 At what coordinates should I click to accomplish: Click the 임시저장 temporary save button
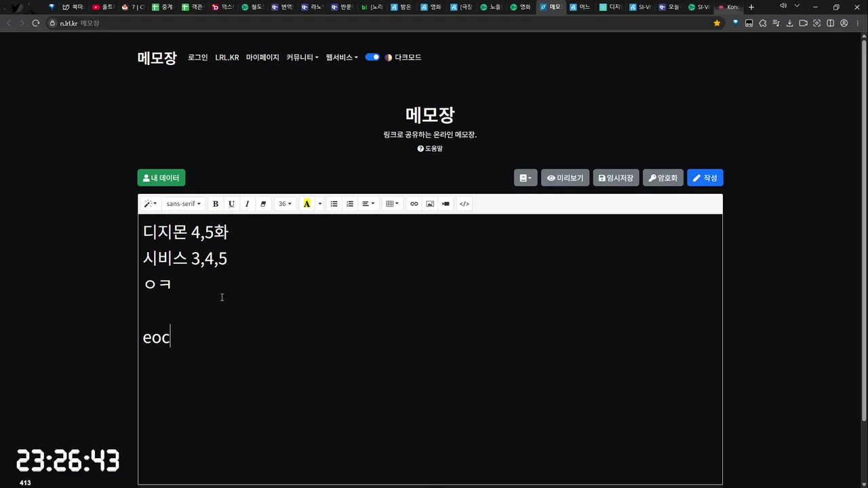coord(616,178)
